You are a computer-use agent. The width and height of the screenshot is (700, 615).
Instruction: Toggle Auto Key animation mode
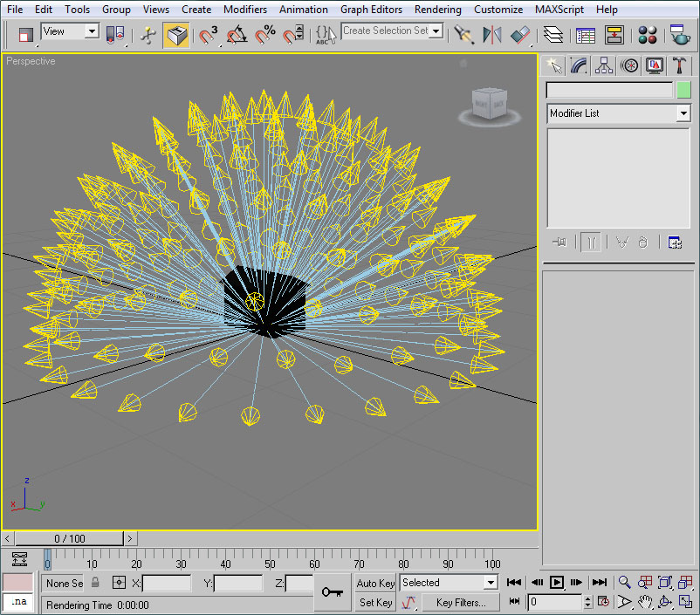(x=376, y=583)
